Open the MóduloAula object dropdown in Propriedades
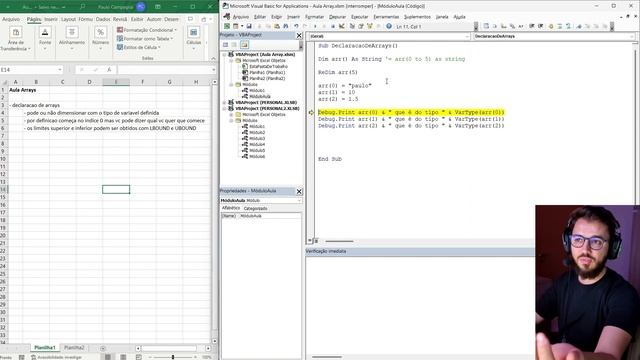 pos(299,200)
